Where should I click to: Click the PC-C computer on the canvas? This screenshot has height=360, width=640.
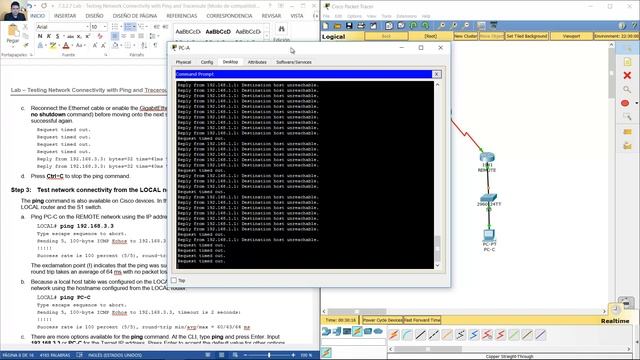[x=489, y=235]
